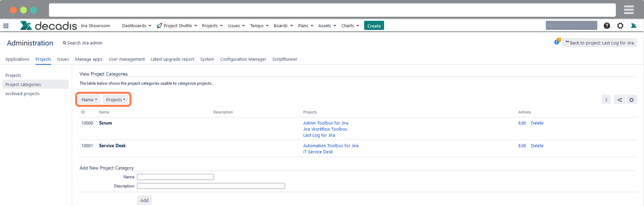
Task: Open the Jira settings gear icon
Action: pos(620,26)
